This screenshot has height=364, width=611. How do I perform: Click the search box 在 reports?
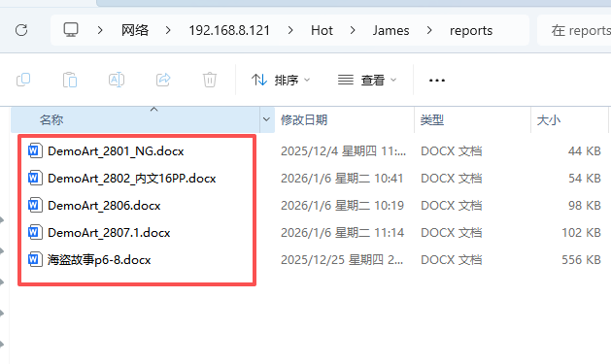click(574, 30)
